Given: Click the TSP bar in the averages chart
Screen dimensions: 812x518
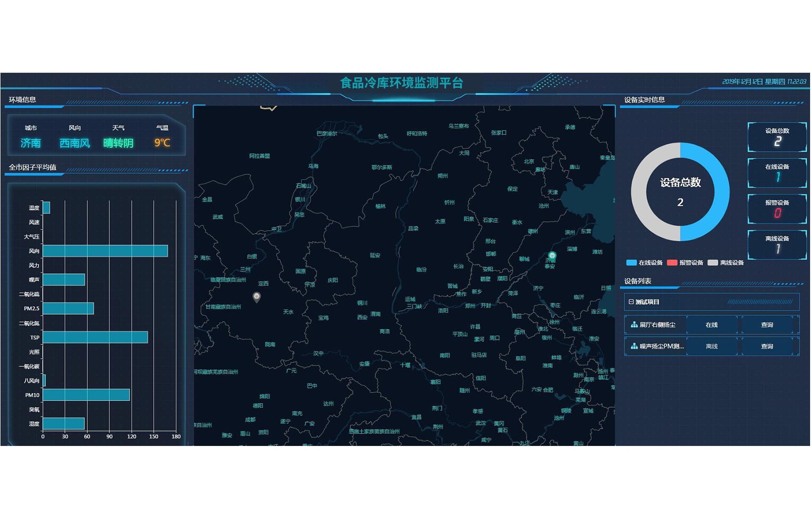Looking at the screenshot, I should pyautogui.click(x=95, y=337).
